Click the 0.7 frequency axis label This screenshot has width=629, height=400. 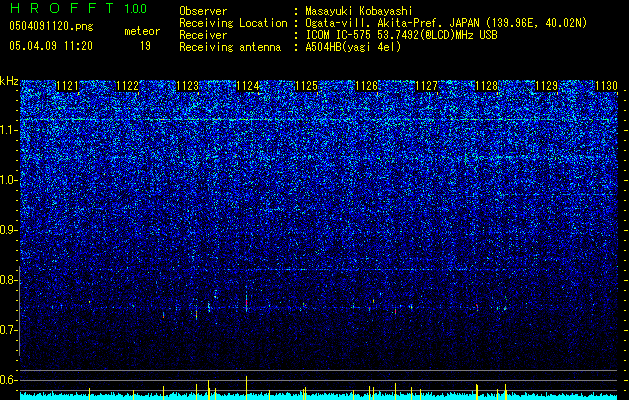[x=8, y=330]
